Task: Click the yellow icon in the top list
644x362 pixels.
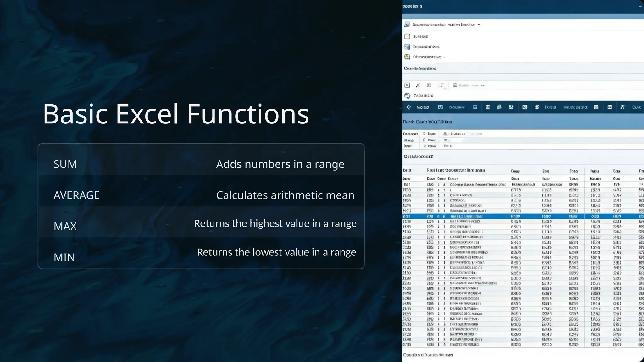Action: 407,57
